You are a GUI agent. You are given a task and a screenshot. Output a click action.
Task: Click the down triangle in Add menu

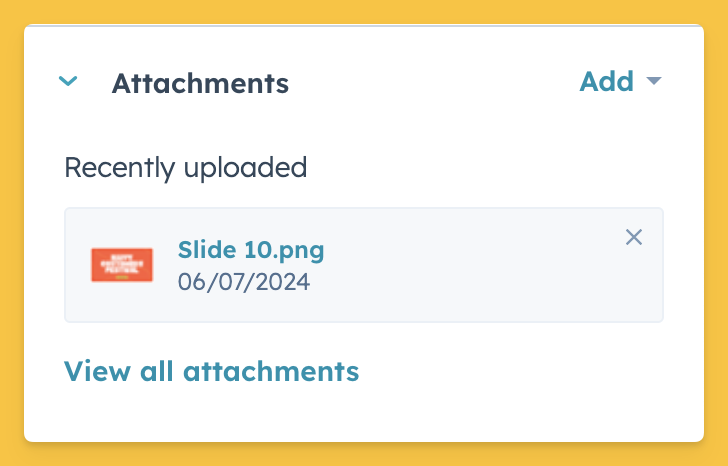pos(654,82)
